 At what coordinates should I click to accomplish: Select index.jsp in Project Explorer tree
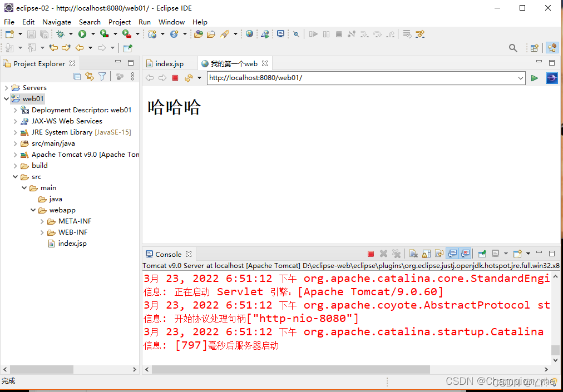pyautogui.click(x=72, y=244)
